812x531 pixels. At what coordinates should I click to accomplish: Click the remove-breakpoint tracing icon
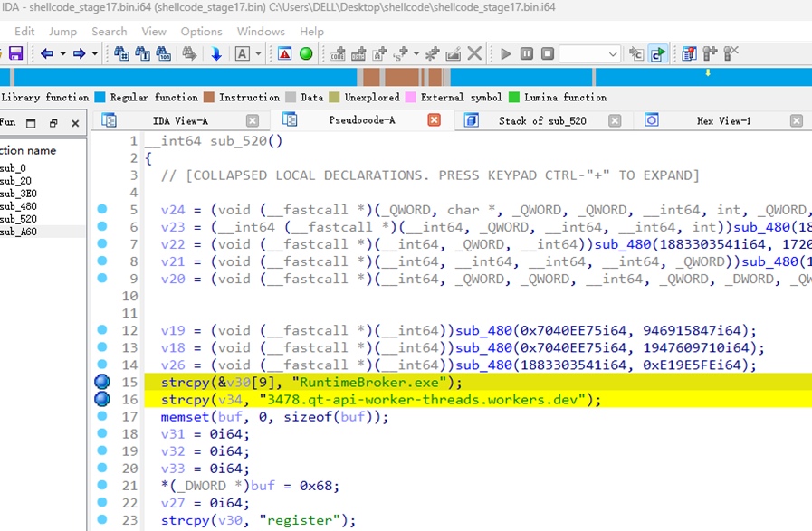pyautogui.click(x=731, y=53)
